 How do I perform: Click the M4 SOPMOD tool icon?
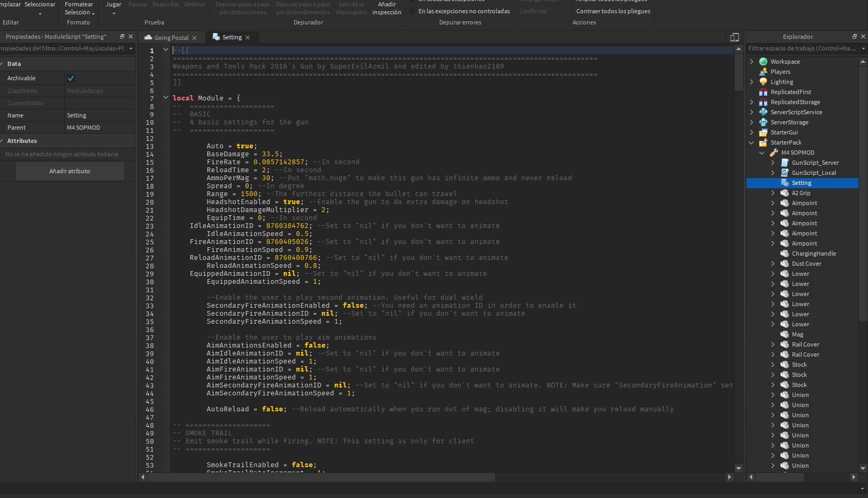(x=774, y=153)
